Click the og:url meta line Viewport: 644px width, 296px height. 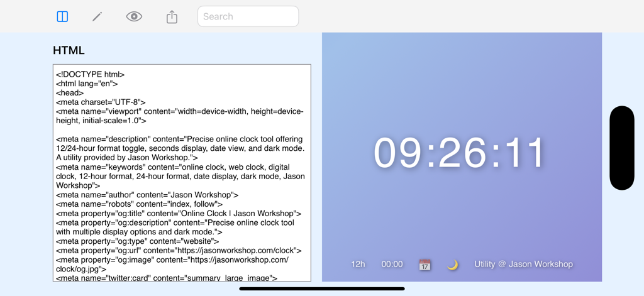coord(179,250)
